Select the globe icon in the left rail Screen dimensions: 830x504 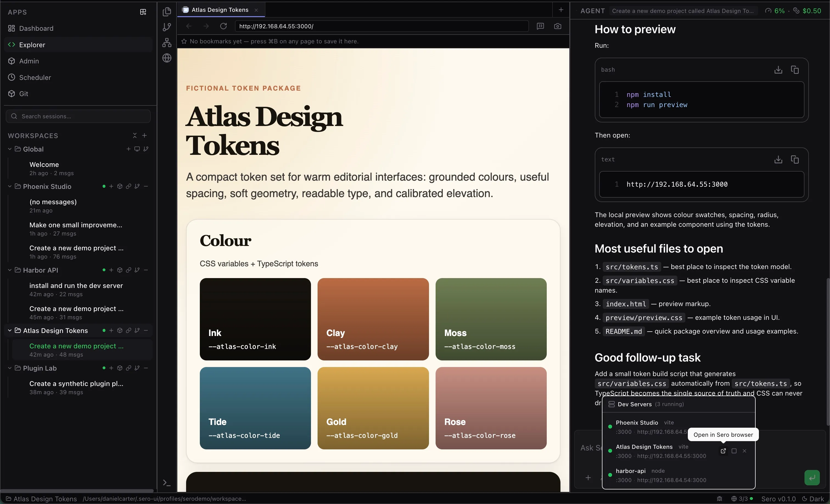tap(167, 58)
